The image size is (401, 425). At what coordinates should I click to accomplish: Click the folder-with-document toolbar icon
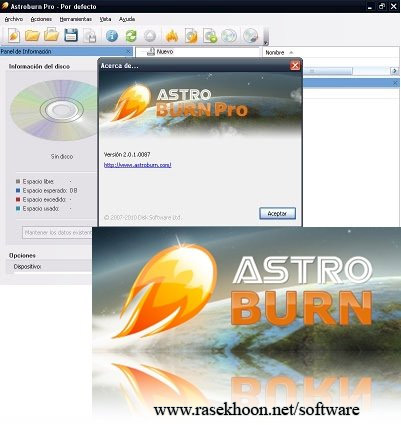pos(51,35)
